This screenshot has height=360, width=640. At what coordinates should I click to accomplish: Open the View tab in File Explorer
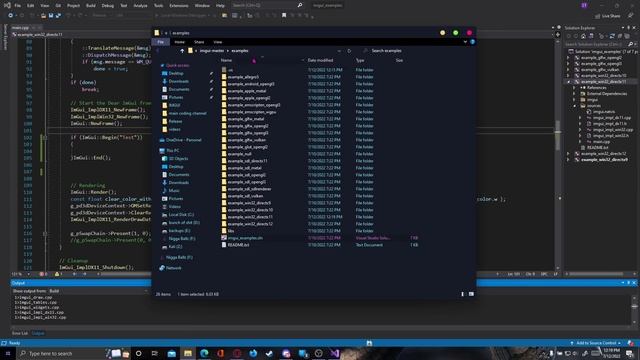coord(218,42)
